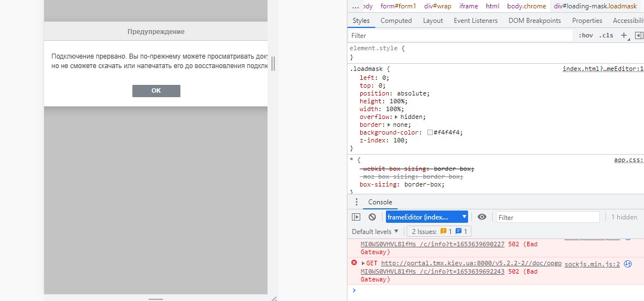Select the div#wrap breadcrumb

pos(438,6)
